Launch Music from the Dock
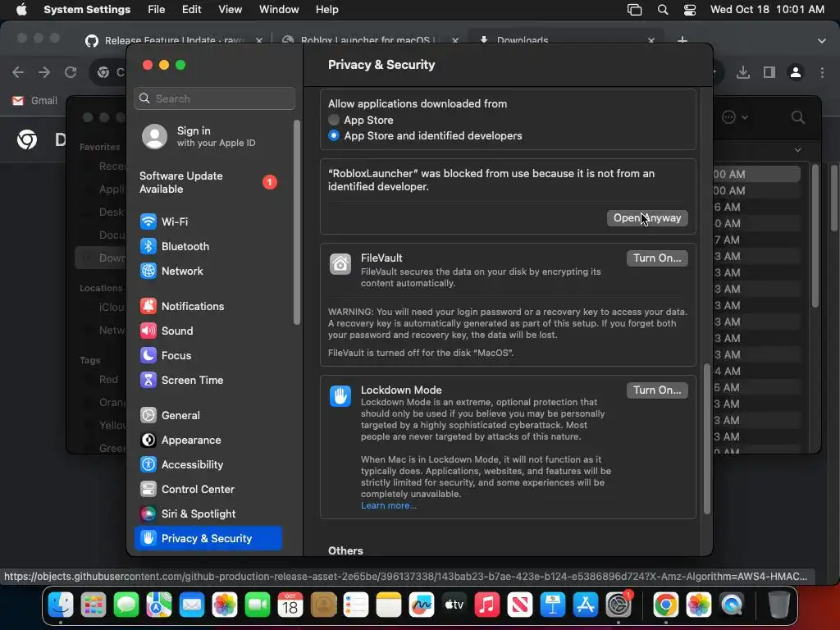The width and height of the screenshot is (840, 630). [487, 605]
